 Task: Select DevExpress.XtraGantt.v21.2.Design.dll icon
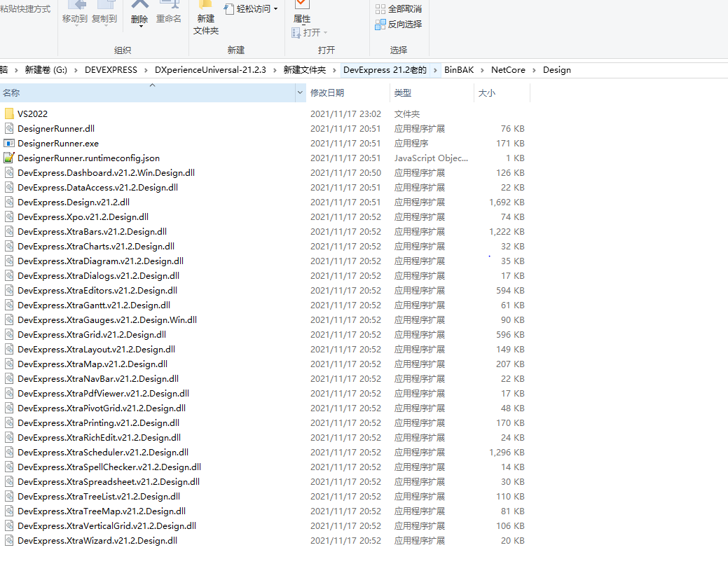click(x=9, y=305)
